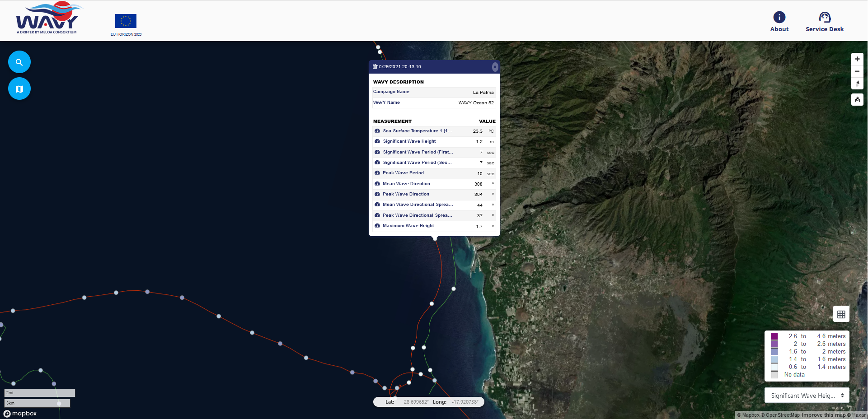868x419 pixels.
Task: Click the 2.6 to 4.6 meters swatch
Action: [x=774, y=336]
